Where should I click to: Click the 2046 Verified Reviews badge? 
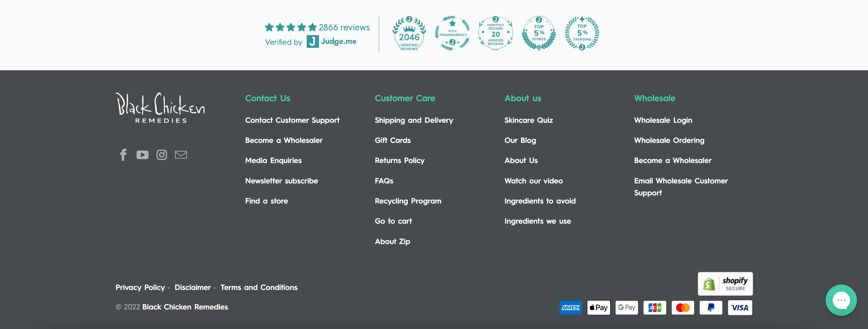[409, 33]
